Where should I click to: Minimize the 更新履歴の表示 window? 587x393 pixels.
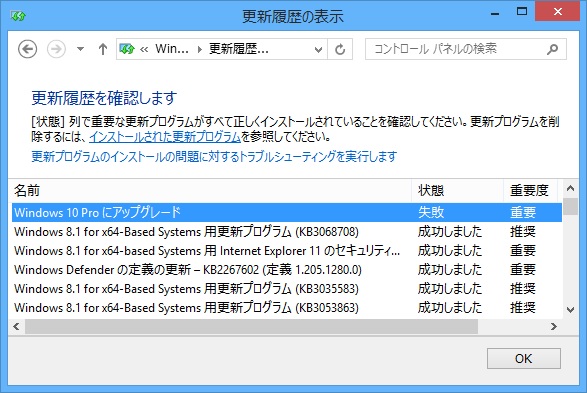point(495,13)
